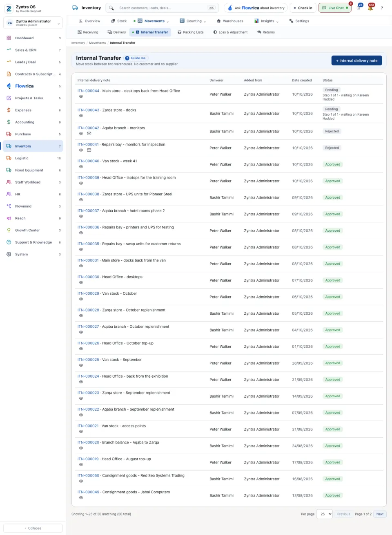
Task: Click the HR people icon
Action: tap(9, 194)
